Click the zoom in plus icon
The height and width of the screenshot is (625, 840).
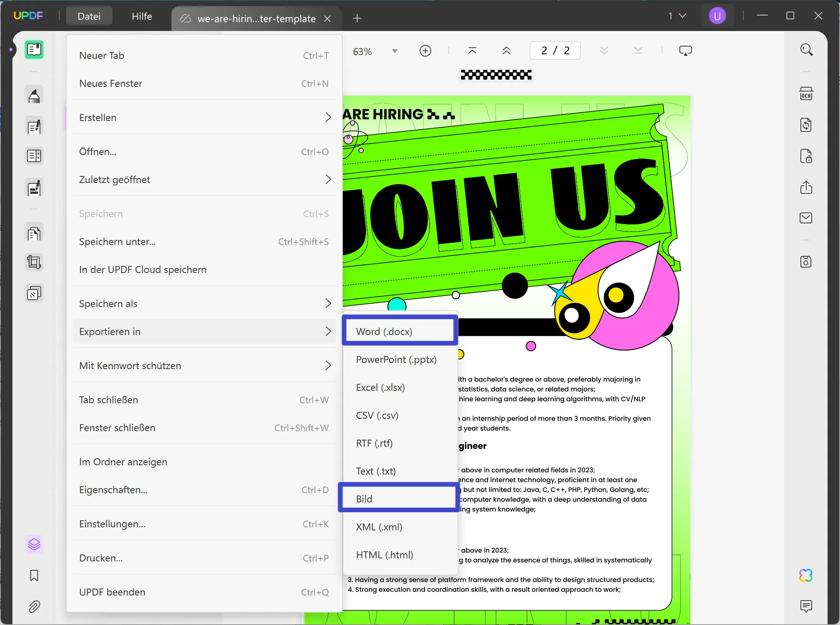[425, 51]
